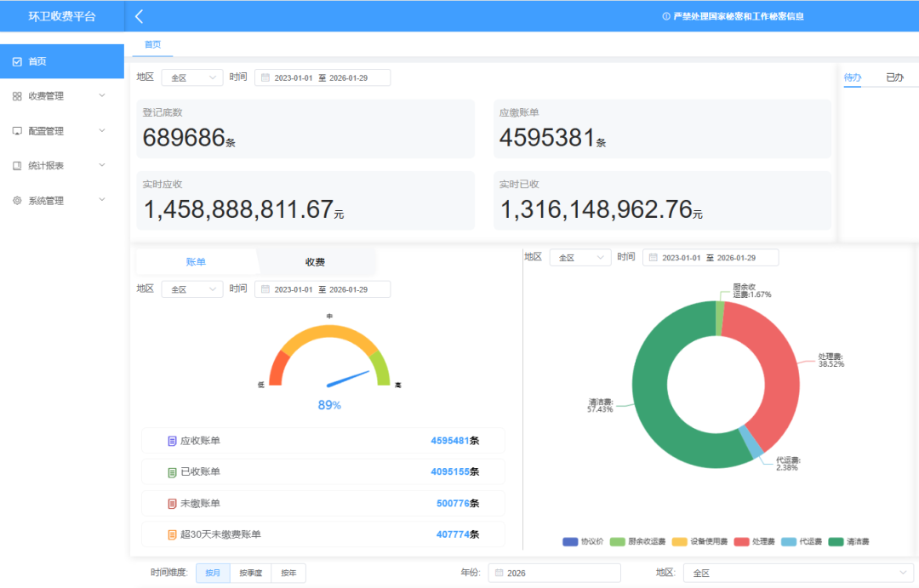The width and height of the screenshot is (919, 588).
Task: Click the blue 应收账单 document icon
Action: (172, 441)
